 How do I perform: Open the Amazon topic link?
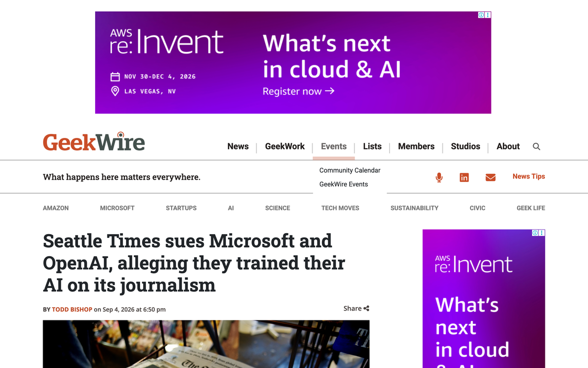click(56, 208)
